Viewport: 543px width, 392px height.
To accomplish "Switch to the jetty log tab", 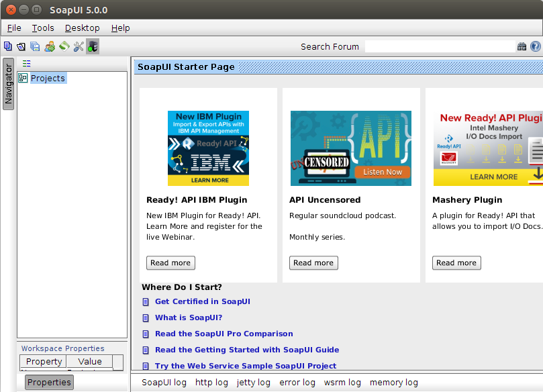I will pyautogui.click(x=254, y=383).
